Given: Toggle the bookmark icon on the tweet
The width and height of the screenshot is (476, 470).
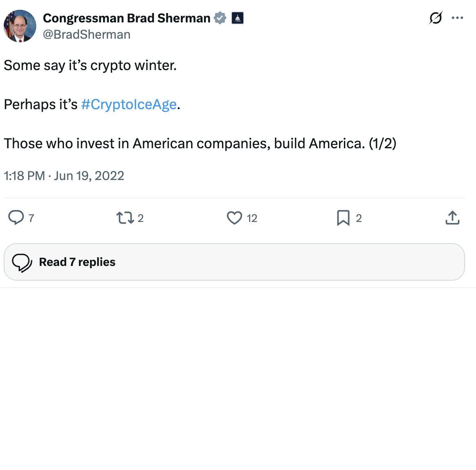Looking at the screenshot, I should coord(343,218).
